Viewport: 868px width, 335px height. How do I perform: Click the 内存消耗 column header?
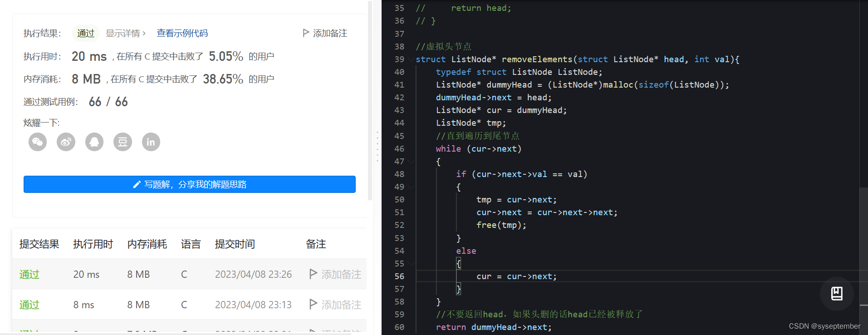pos(147,244)
